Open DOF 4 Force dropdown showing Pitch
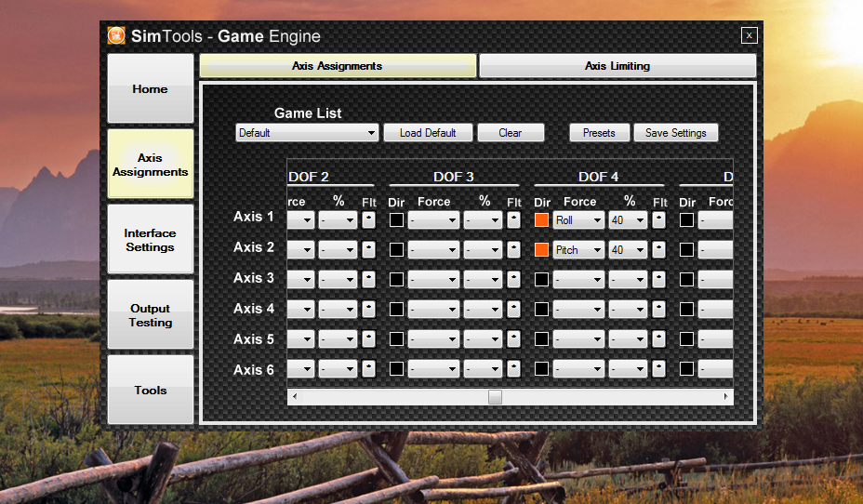This screenshot has width=863, height=504. pos(578,250)
